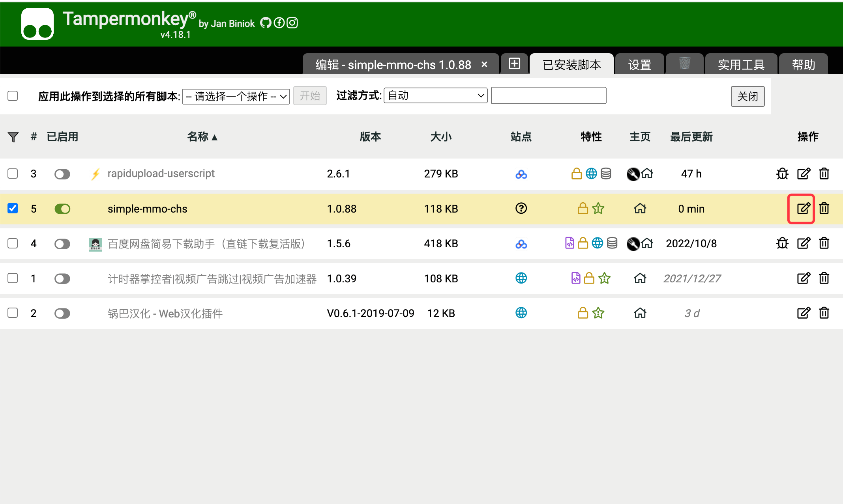Viewport: 843px width, 504px height.
Task: Check the select-all scripts checkbox
Action: (13, 96)
